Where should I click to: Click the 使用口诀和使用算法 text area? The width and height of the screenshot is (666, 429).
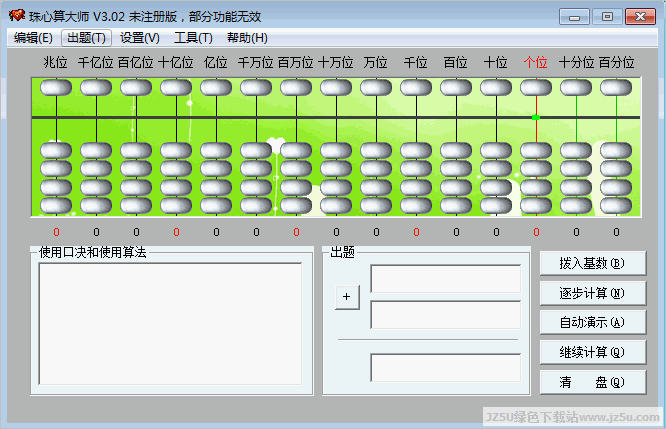(170, 324)
